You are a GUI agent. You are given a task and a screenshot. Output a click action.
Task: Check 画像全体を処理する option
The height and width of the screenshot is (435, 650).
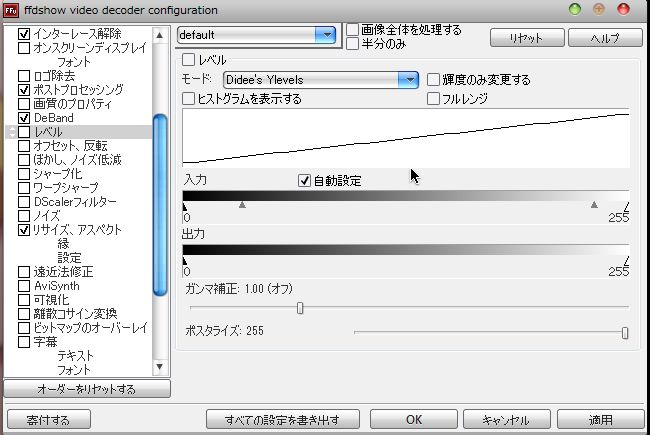point(352,29)
